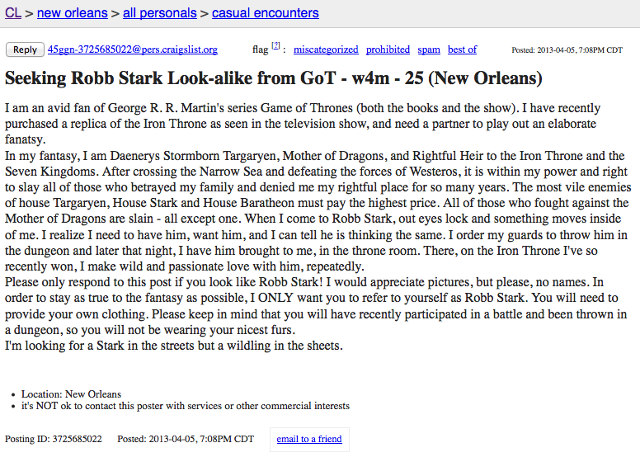640x457 pixels.
Task: Open the flag help [?] link
Action: pos(275,47)
